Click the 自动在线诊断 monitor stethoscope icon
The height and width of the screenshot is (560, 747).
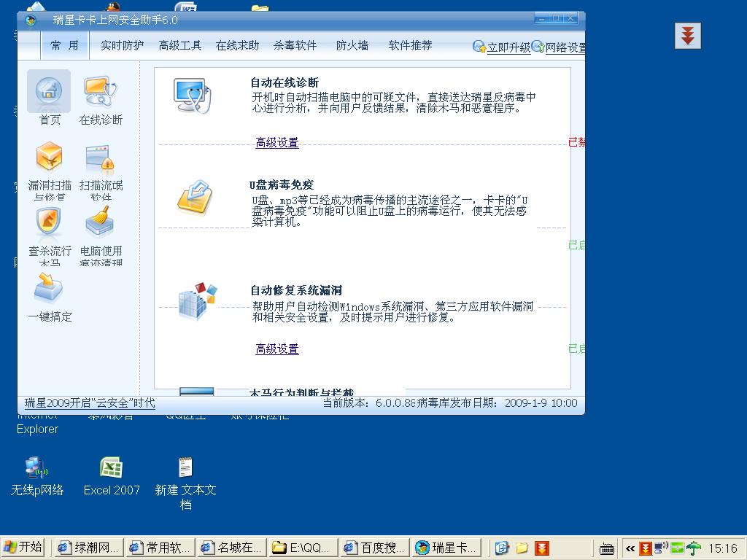pyautogui.click(x=192, y=96)
